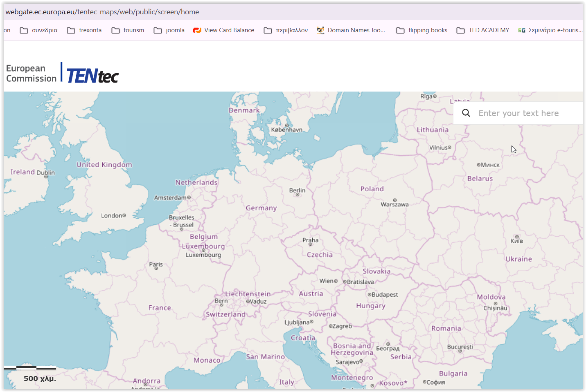The width and height of the screenshot is (586, 392).
Task: Click the Belarus label on the map
Action: pos(480,179)
